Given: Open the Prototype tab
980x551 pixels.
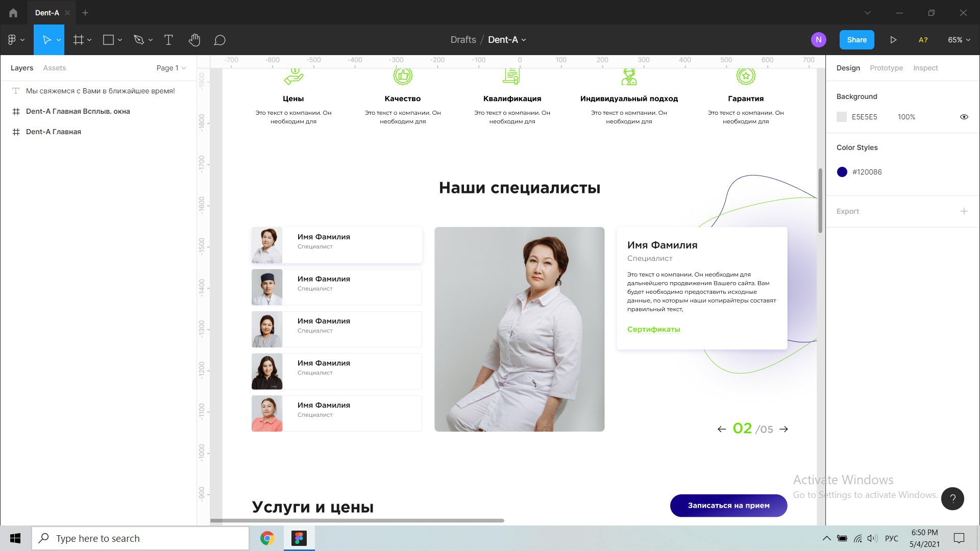Looking at the screenshot, I should pos(886,68).
